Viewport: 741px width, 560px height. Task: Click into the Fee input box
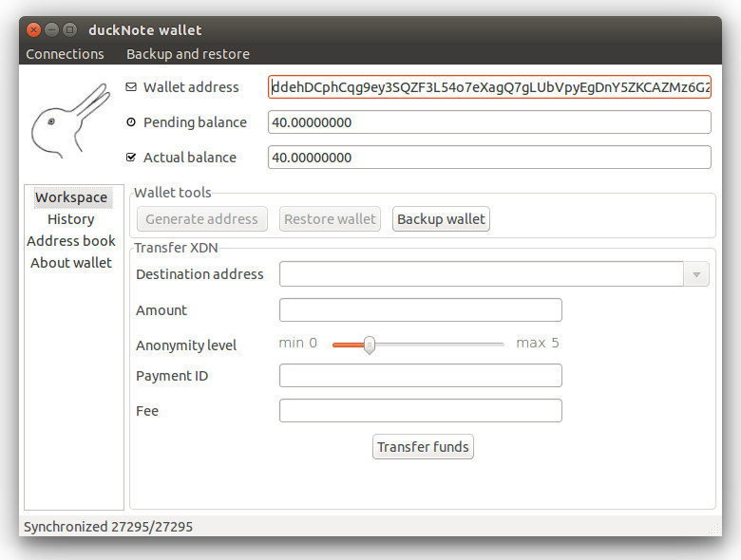[x=421, y=410]
